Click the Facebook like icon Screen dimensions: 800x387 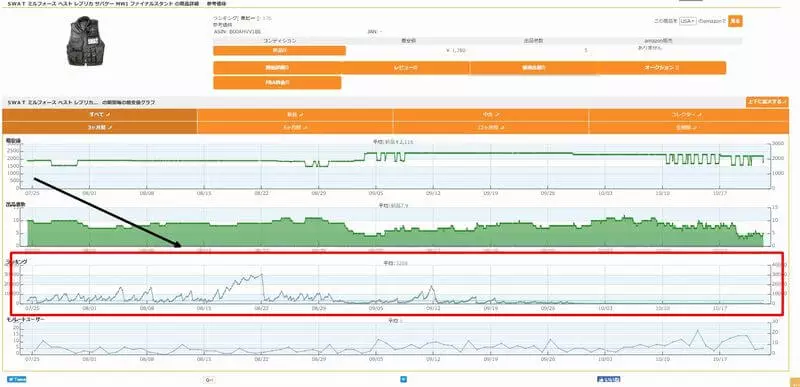609,379
